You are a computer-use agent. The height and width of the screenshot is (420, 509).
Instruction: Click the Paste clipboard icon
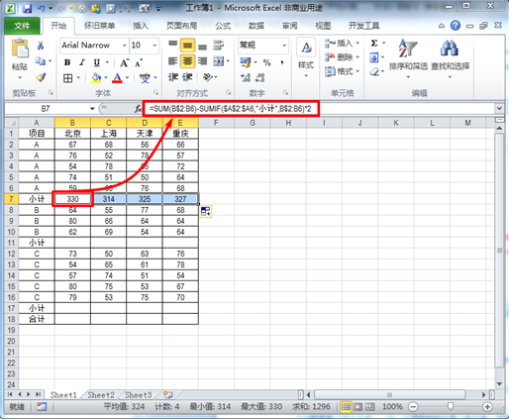coord(20,49)
